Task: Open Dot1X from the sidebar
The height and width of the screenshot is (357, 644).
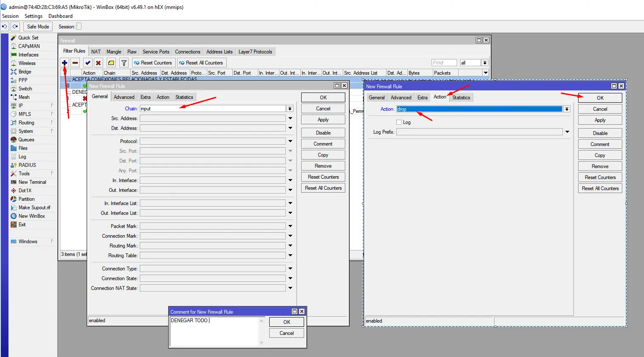Action: click(x=25, y=191)
